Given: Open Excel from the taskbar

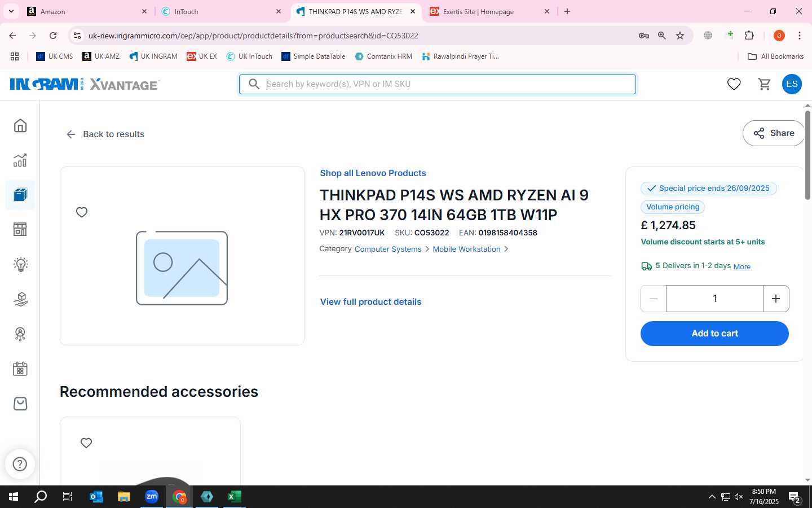Looking at the screenshot, I should click(235, 497).
